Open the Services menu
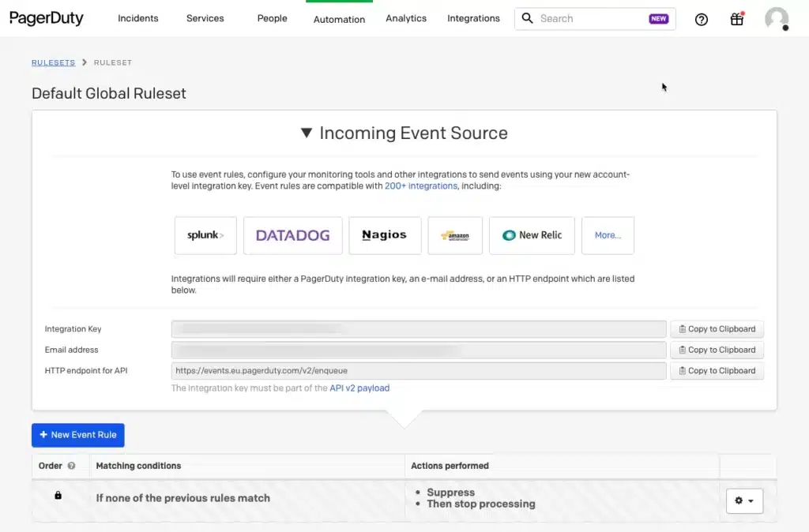 (205, 18)
